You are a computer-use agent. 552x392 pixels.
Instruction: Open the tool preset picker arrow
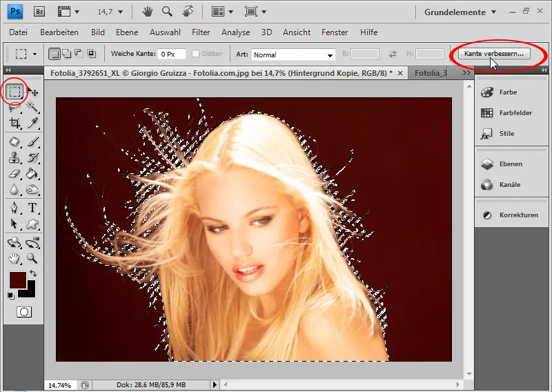(34, 54)
